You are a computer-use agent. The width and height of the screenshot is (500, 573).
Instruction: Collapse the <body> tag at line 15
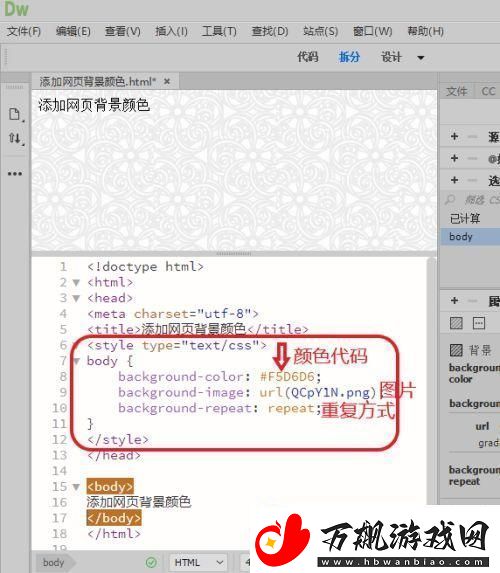point(76,487)
